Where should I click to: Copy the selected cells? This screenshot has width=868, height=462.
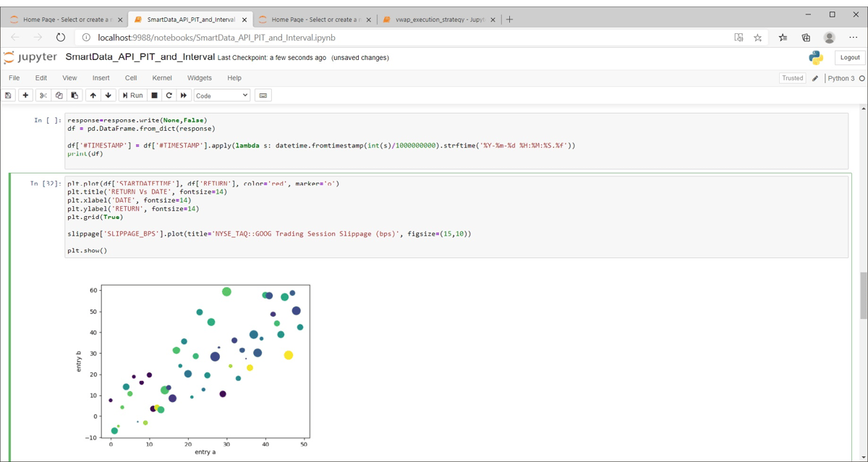[x=59, y=95]
